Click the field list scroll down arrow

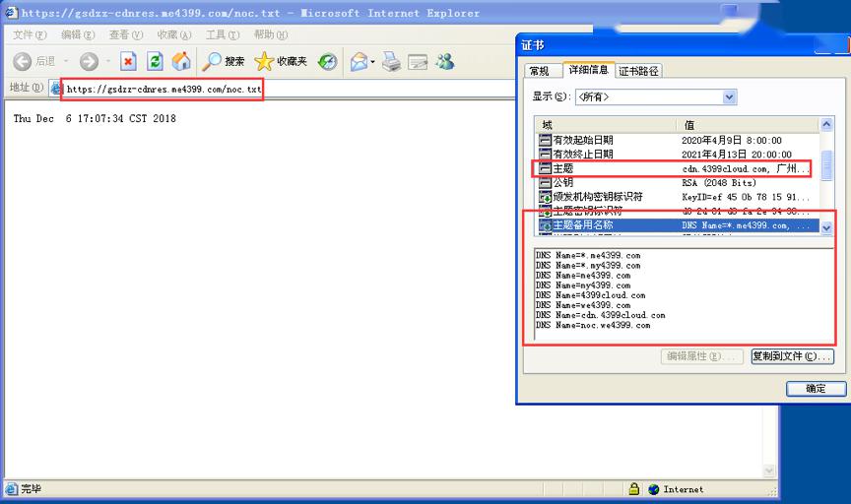[x=826, y=227]
